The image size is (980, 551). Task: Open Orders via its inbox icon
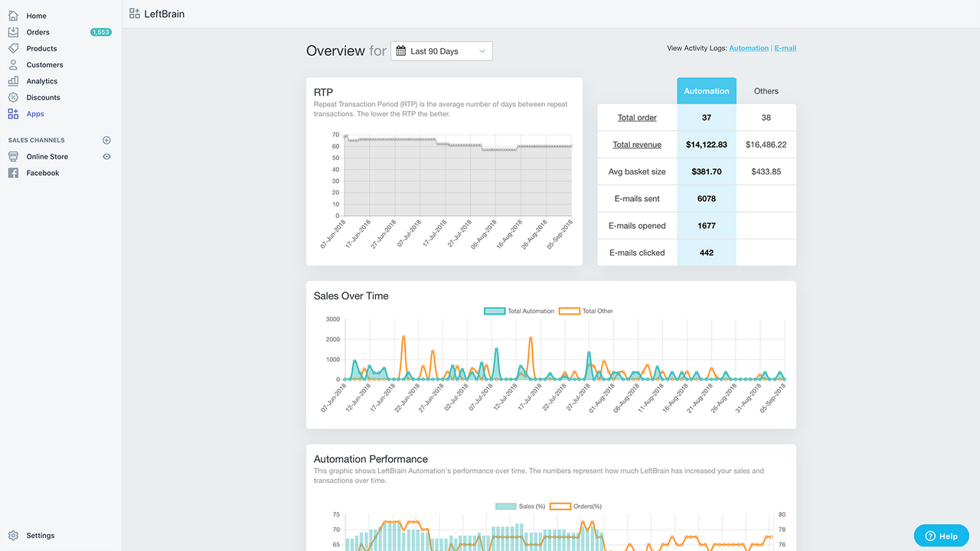point(13,32)
